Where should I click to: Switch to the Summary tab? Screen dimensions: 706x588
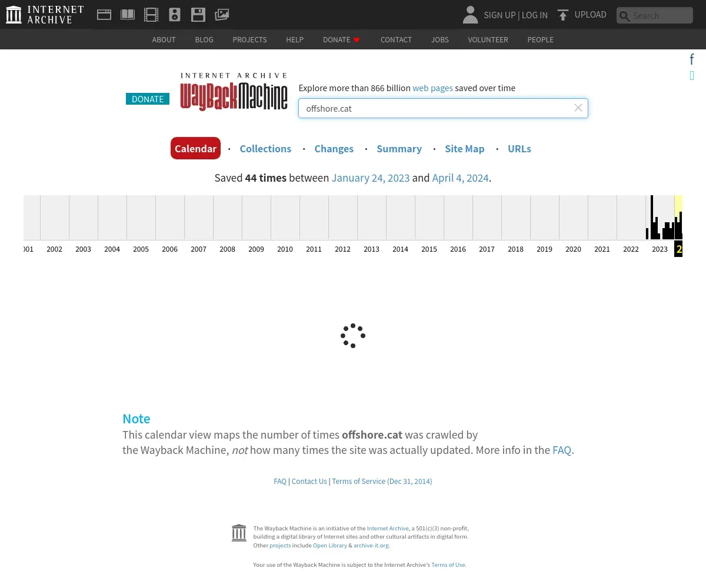(x=399, y=149)
